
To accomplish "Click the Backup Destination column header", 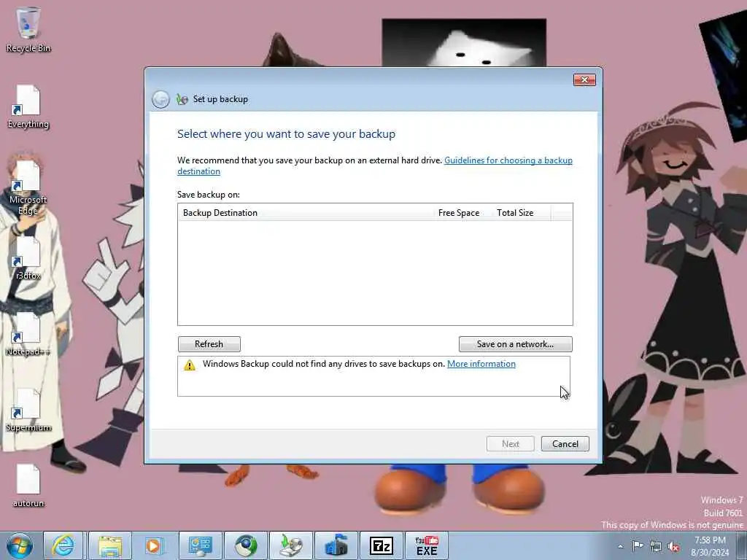I will 305,213.
